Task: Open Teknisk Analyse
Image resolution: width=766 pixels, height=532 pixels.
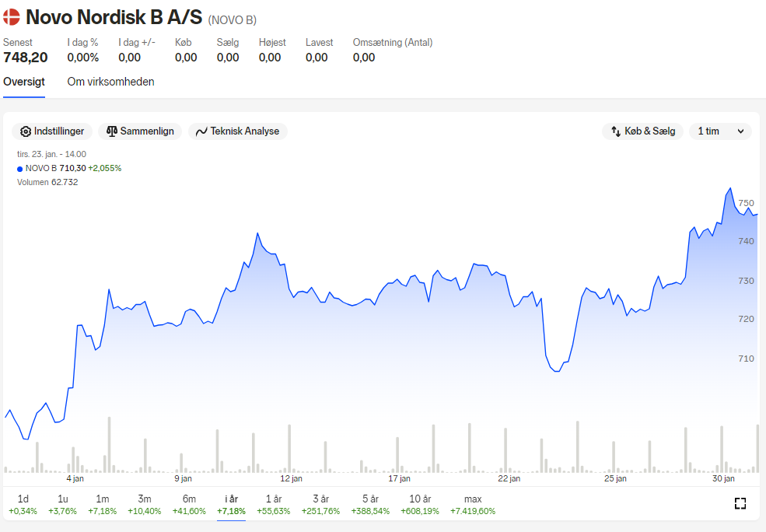Action: [237, 131]
